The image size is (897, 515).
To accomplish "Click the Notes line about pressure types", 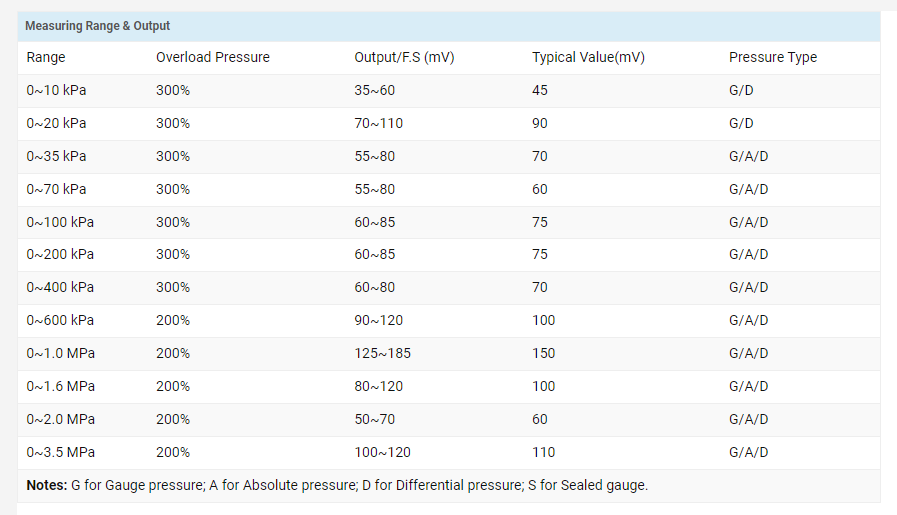I will click(337, 485).
